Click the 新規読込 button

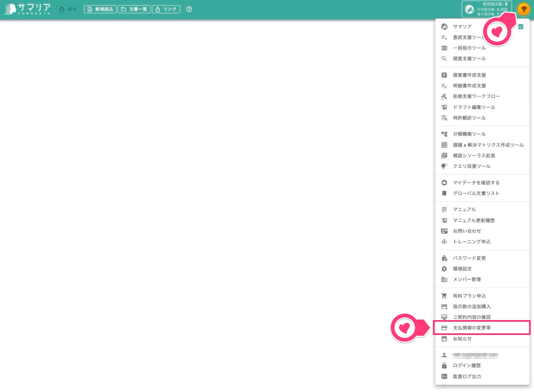[100, 9]
